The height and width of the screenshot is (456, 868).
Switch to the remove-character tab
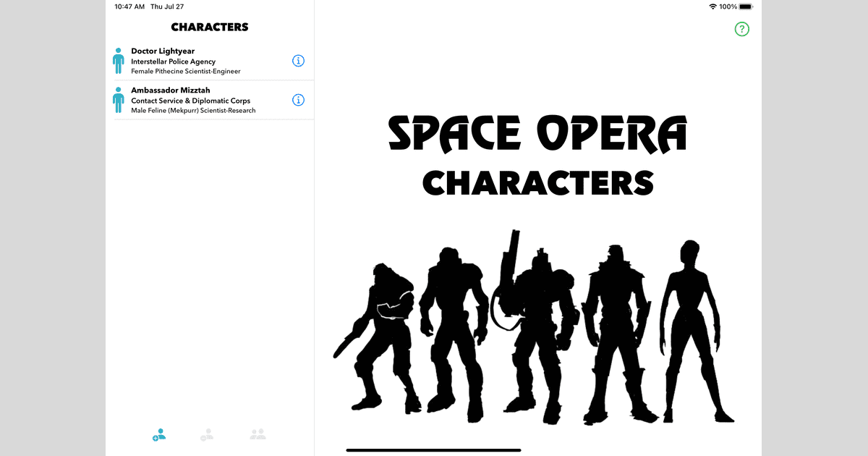208,434
